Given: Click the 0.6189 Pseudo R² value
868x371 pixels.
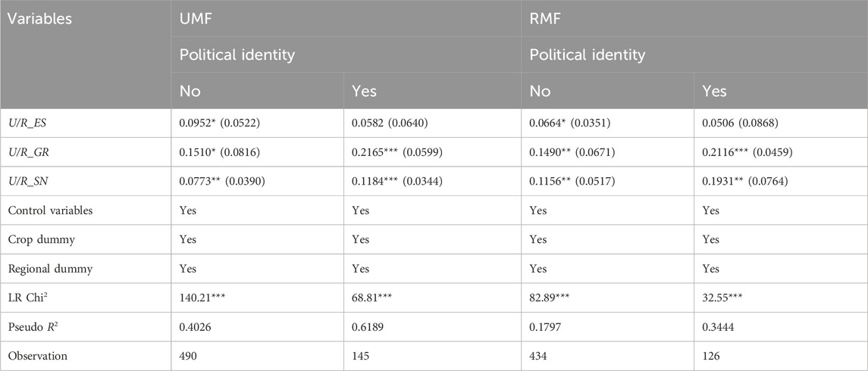Looking at the screenshot, I should [368, 327].
